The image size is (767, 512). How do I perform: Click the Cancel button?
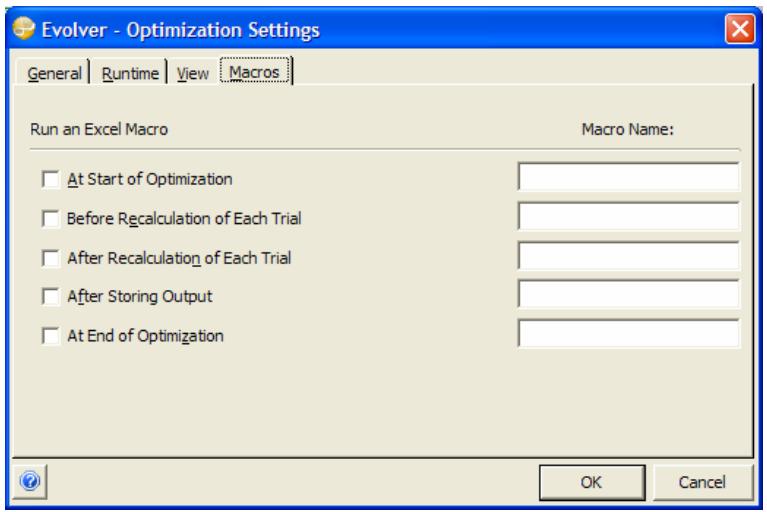coord(702,482)
